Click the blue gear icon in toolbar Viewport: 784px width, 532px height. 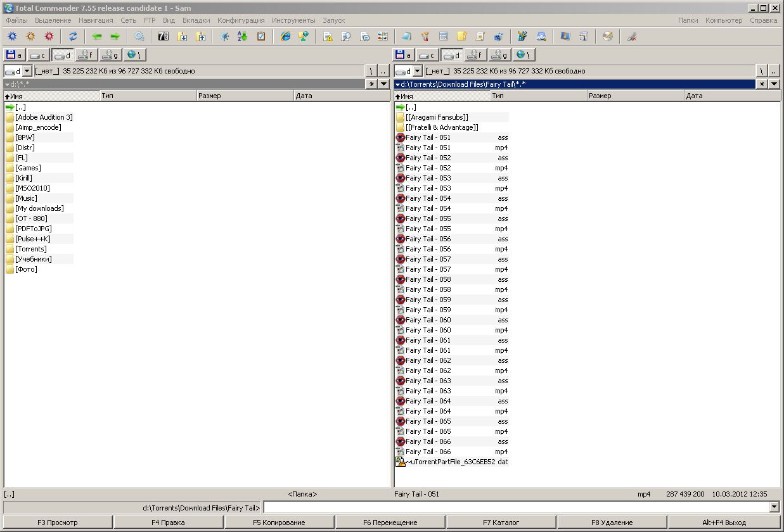point(12,37)
